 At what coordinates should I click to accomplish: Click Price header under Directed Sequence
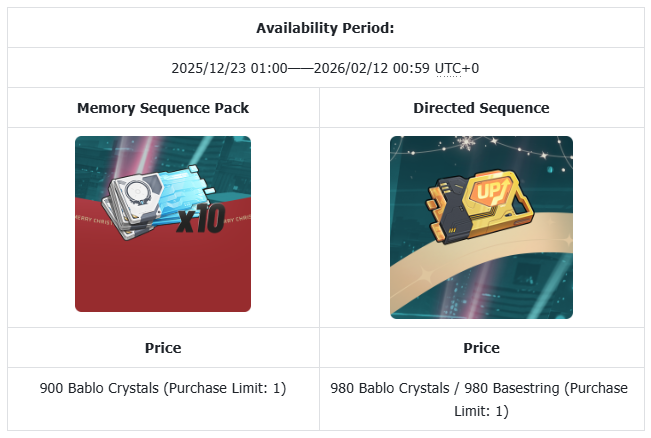tap(481, 348)
